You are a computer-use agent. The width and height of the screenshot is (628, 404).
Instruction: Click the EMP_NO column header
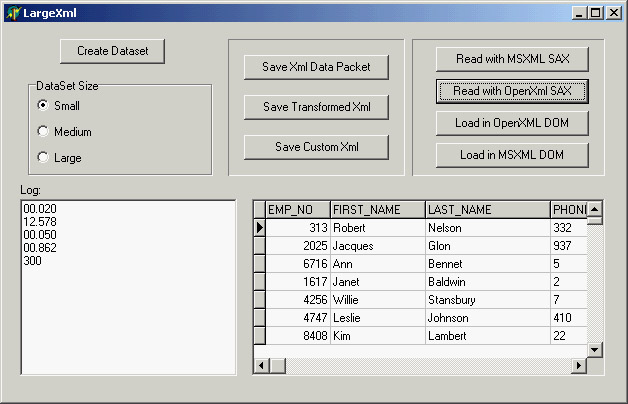click(x=297, y=210)
